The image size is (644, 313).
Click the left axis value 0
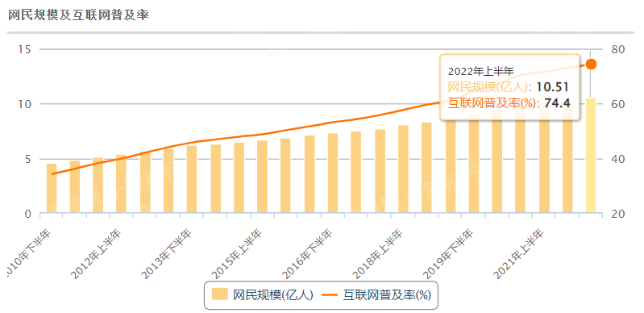pyautogui.click(x=27, y=214)
